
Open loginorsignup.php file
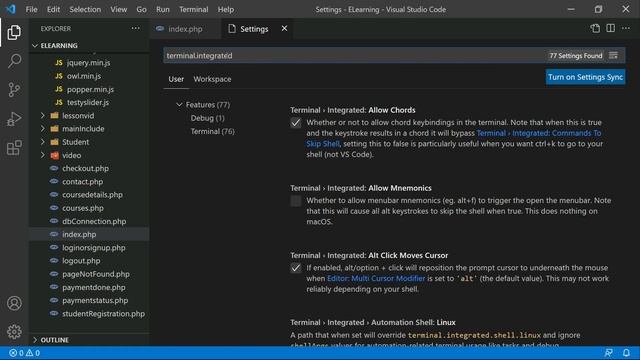(93, 248)
